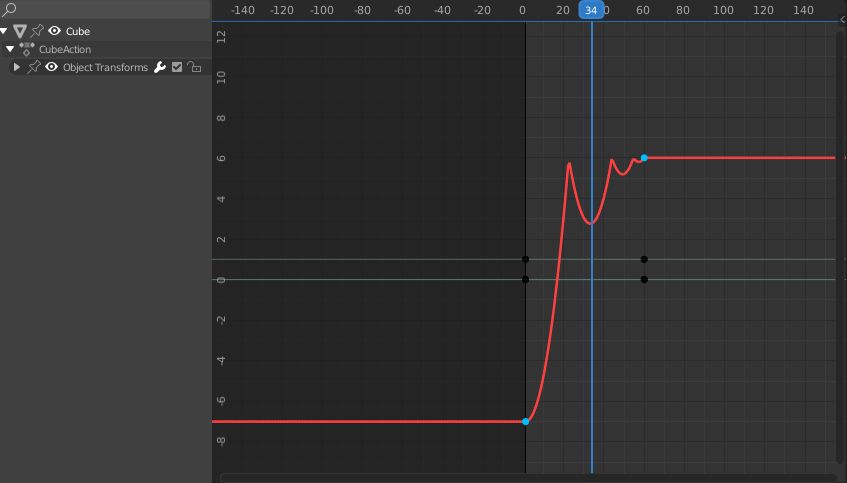Select the keyframe at frame 60

click(644, 158)
